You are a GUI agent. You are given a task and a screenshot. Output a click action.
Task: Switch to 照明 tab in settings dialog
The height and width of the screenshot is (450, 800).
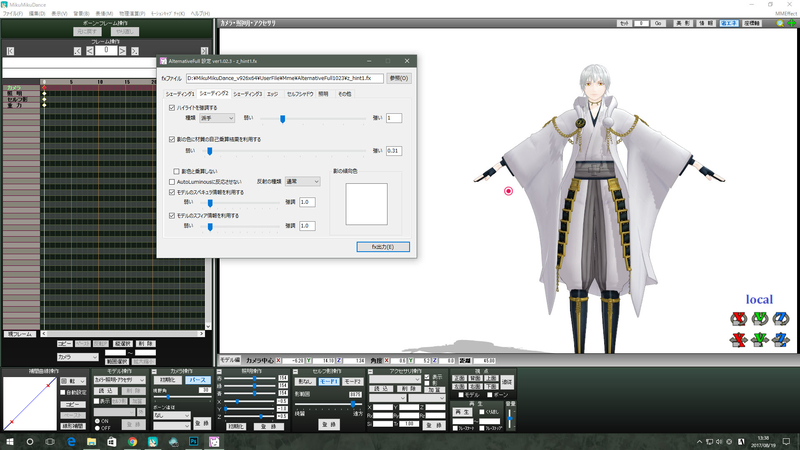click(323, 94)
